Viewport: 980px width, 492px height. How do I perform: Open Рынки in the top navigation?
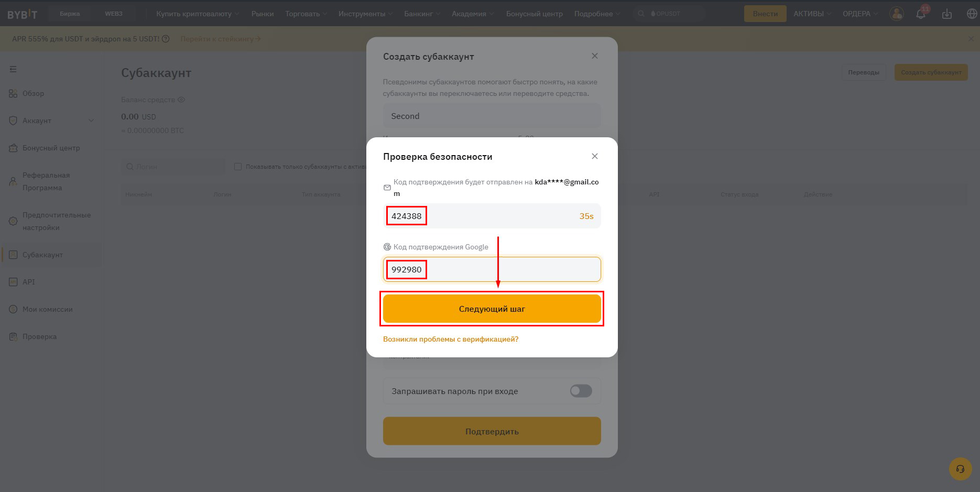click(x=263, y=14)
